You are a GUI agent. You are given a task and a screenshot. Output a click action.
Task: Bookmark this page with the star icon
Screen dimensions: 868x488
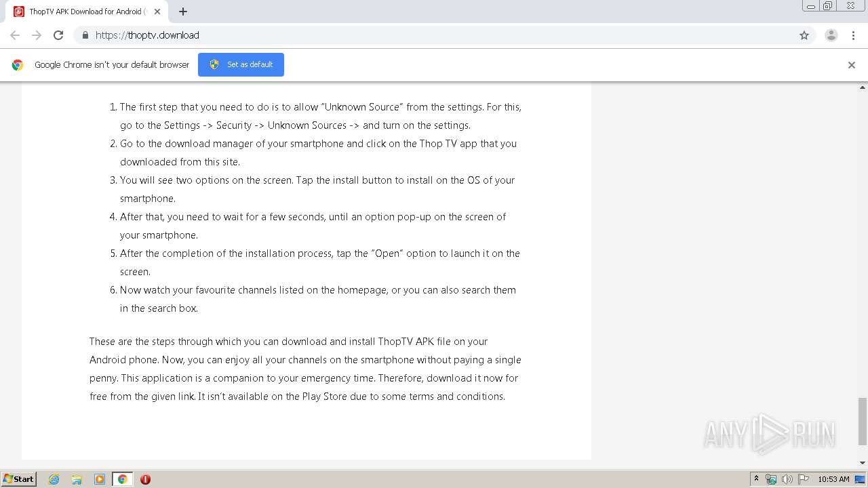point(804,35)
